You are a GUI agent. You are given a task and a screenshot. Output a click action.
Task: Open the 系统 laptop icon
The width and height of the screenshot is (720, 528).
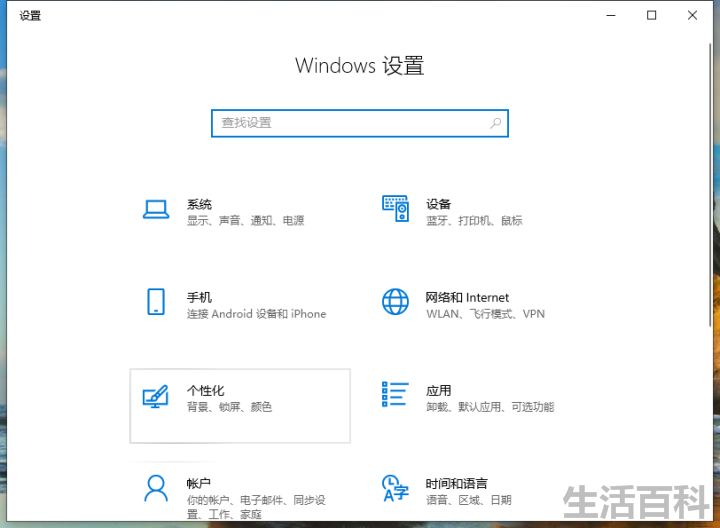(156, 210)
